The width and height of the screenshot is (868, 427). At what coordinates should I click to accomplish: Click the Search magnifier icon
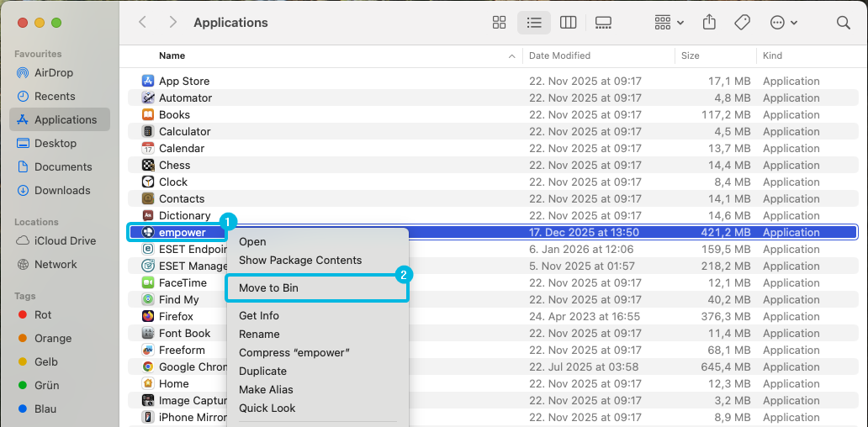coord(843,23)
